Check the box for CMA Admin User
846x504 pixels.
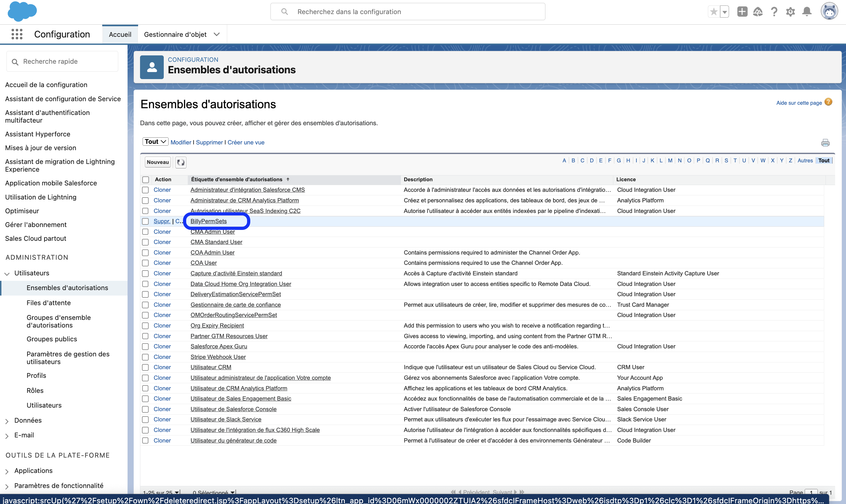[x=145, y=232]
